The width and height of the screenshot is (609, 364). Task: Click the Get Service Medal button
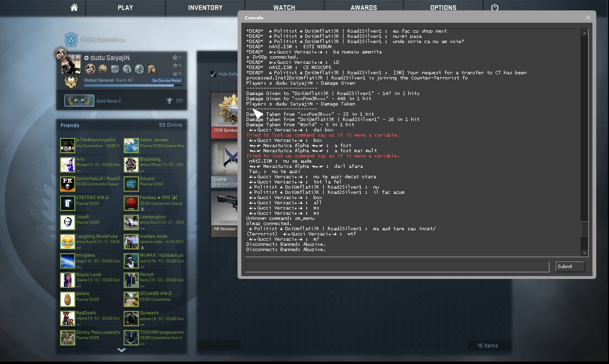pyautogui.click(x=167, y=80)
